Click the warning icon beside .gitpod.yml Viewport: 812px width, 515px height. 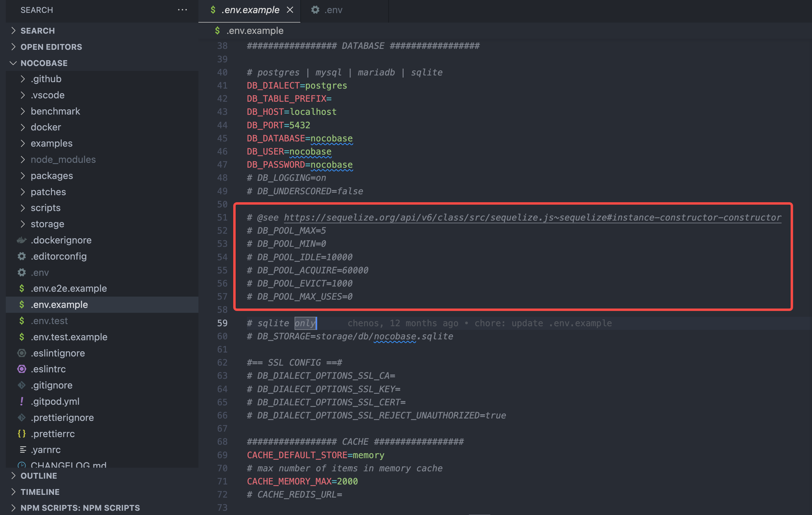point(22,401)
